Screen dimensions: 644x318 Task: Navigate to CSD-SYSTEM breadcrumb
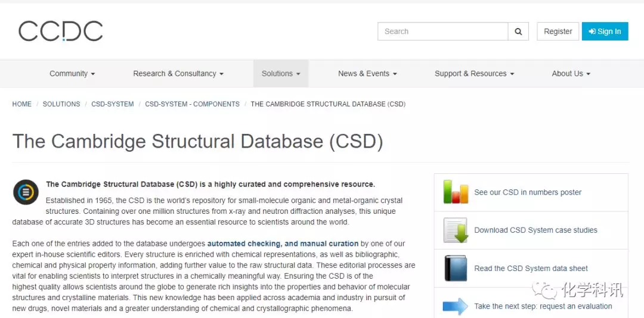[112, 104]
